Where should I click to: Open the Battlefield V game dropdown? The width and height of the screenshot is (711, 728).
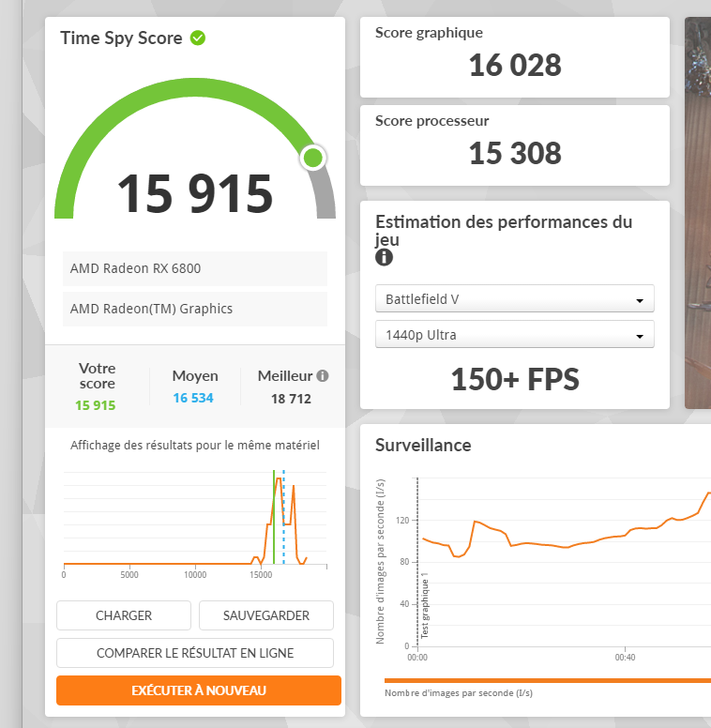click(x=515, y=298)
